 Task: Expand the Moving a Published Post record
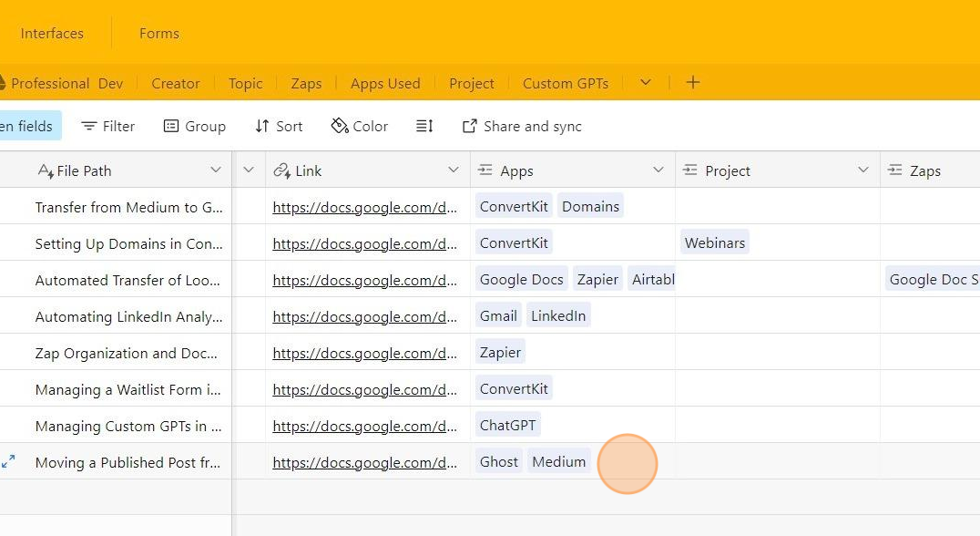click(x=8, y=461)
